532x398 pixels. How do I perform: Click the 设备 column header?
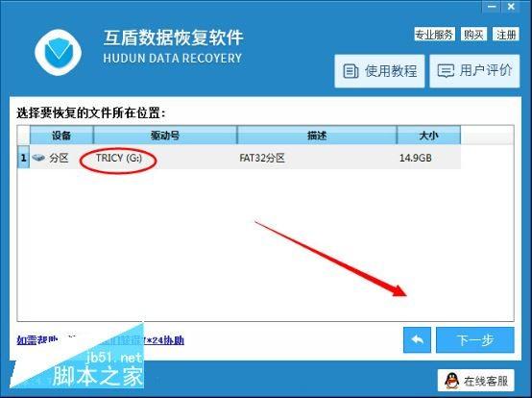pyautogui.click(x=61, y=136)
